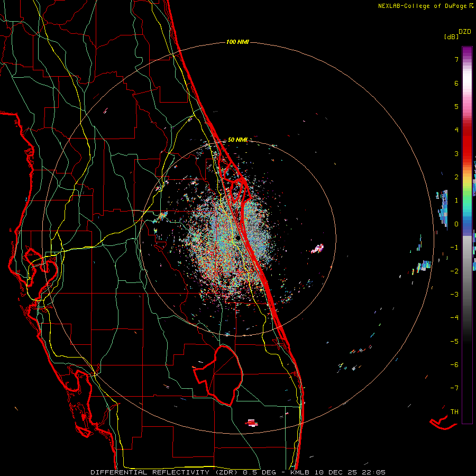
Task: Click the 5 value on the color scale
Action: 456,106
